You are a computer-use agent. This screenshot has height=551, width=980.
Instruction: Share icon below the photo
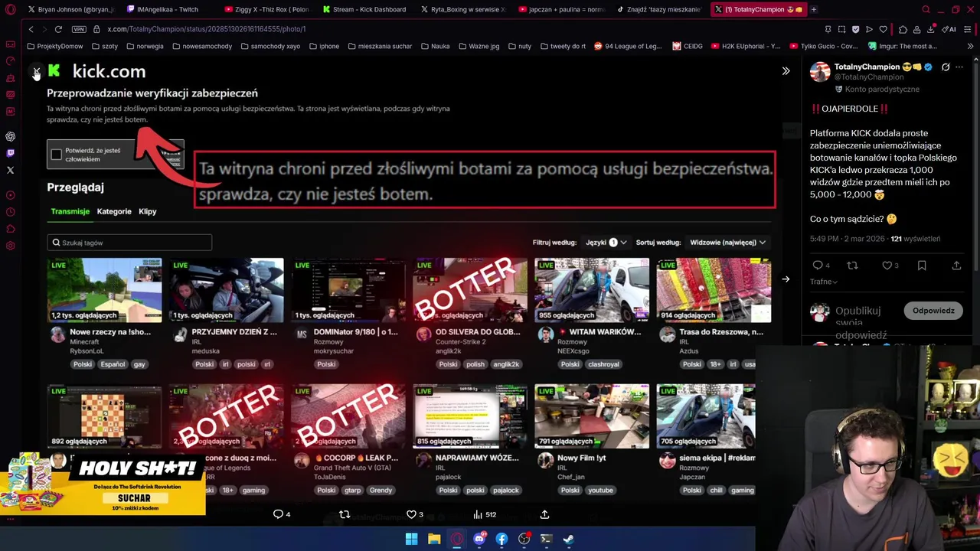544,514
